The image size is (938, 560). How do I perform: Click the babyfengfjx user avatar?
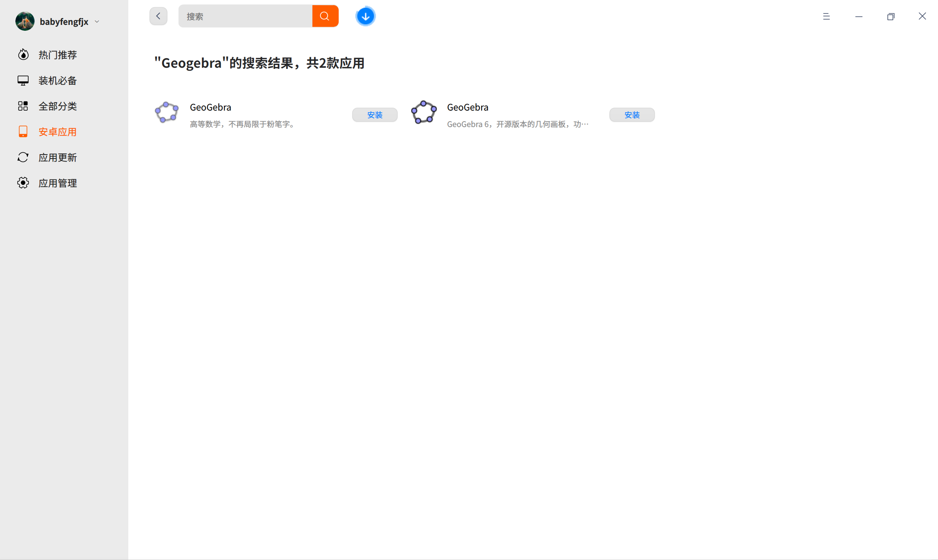click(25, 22)
